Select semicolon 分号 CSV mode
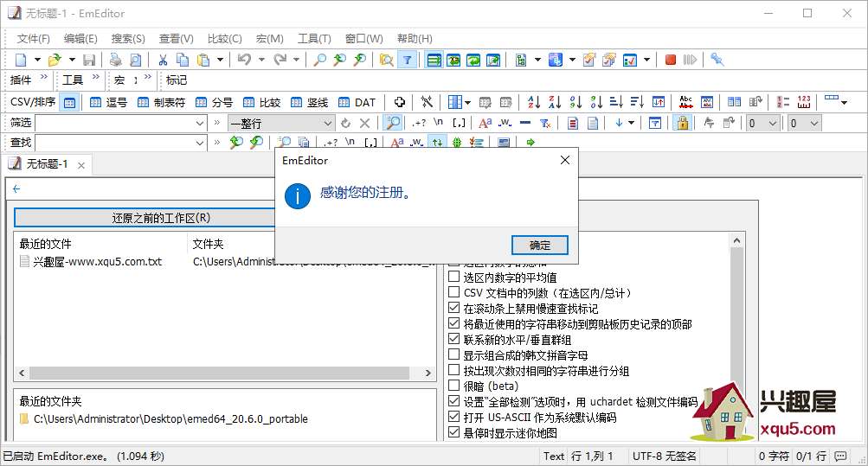 214,102
